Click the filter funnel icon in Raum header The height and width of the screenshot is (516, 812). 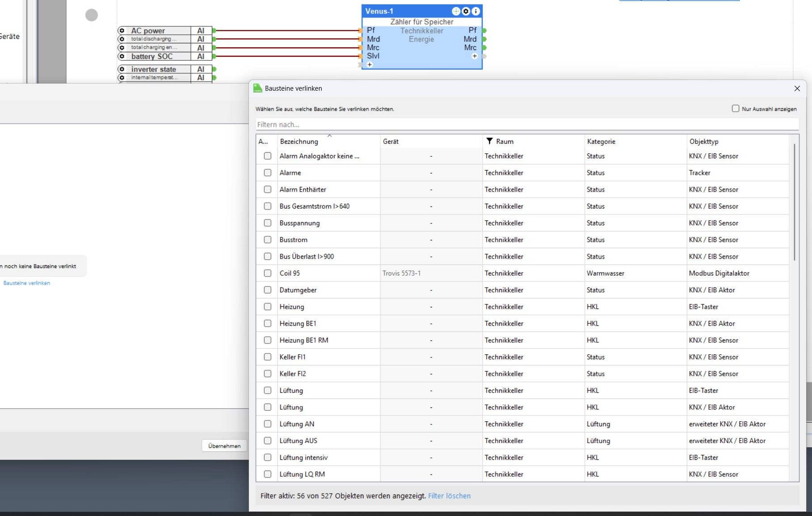(490, 141)
